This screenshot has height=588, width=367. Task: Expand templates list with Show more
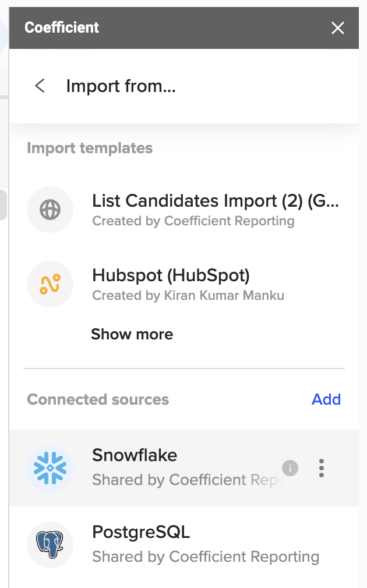point(132,334)
